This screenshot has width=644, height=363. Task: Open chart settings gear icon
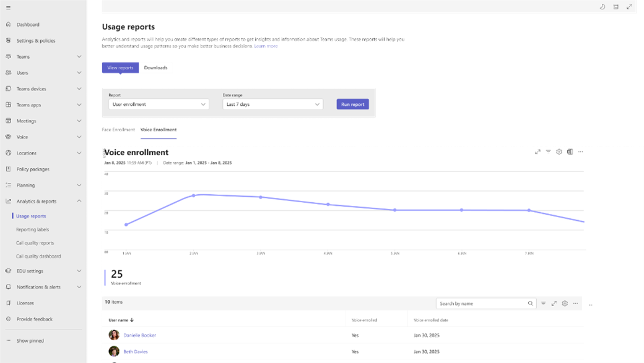coord(559,152)
